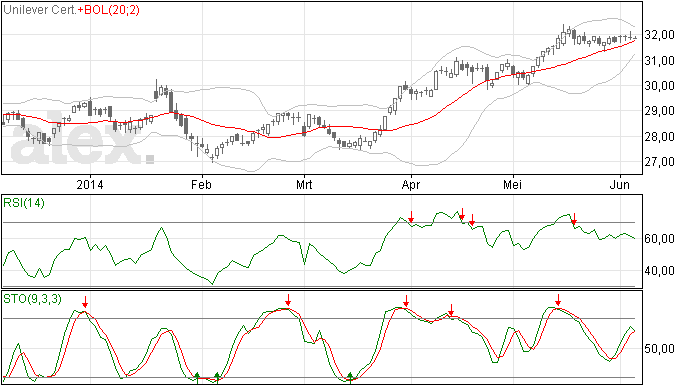Click the 60,00 RSI axis label
The width and height of the screenshot is (690, 387).
[x=659, y=239]
